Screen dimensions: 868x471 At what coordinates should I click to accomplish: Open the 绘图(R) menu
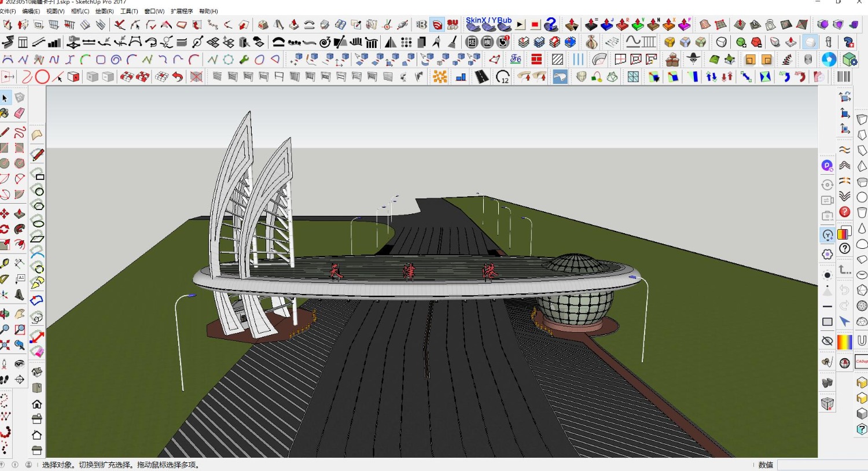[104, 11]
